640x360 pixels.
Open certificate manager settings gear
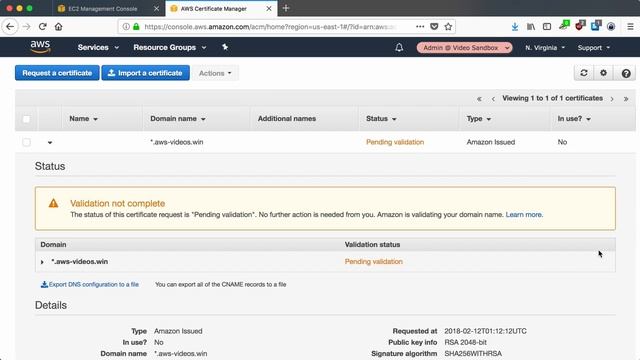point(603,73)
